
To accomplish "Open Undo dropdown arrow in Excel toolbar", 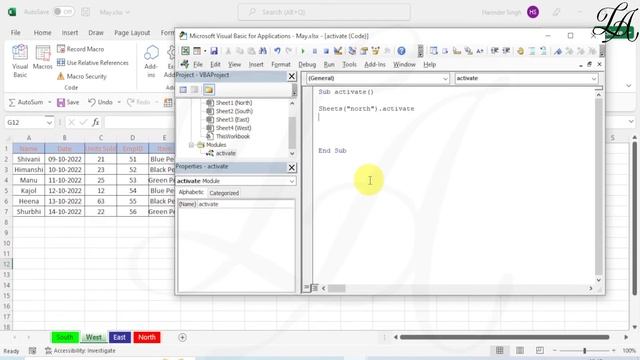I will [119, 102].
